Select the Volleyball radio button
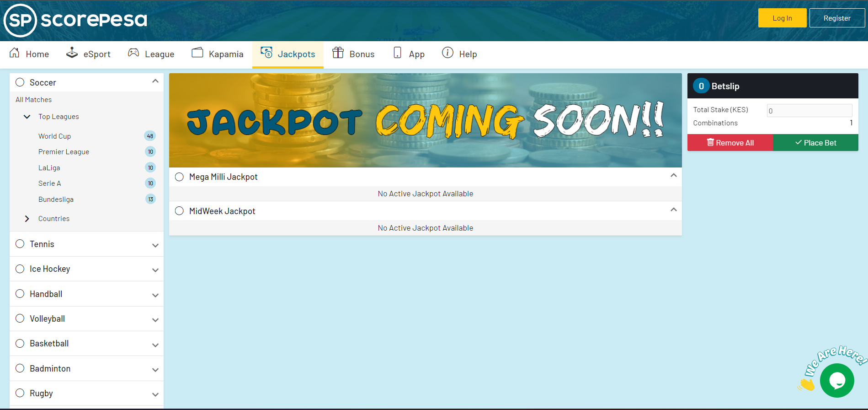The image size is (868, 410). [x=20, y=318]
